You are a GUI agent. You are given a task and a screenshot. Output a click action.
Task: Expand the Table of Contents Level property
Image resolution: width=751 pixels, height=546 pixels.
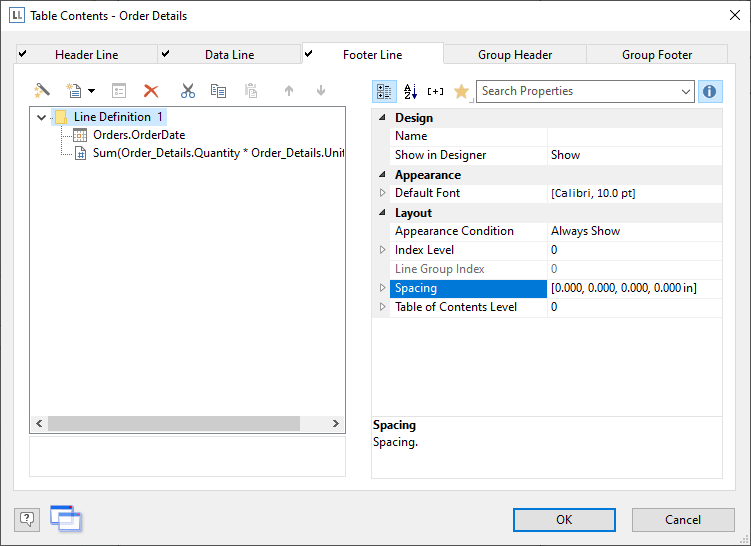382,307
